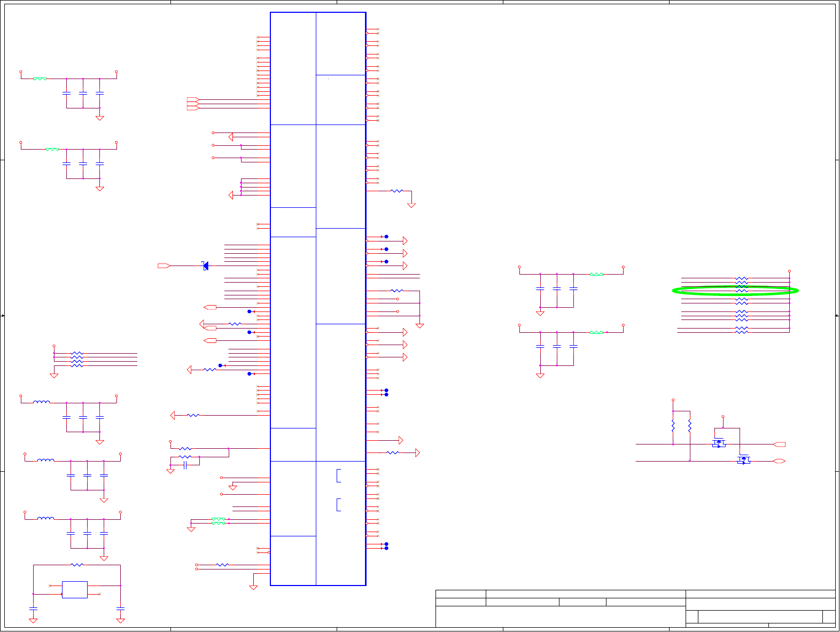Select the upper green ferrite bead right of center
The height and width of the screenshot is (632, 840).
[596, 274]
